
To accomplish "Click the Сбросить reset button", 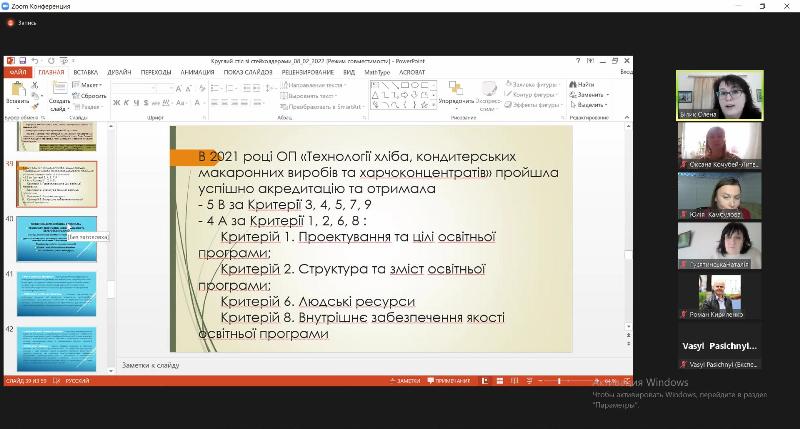I will pos(90,96).
